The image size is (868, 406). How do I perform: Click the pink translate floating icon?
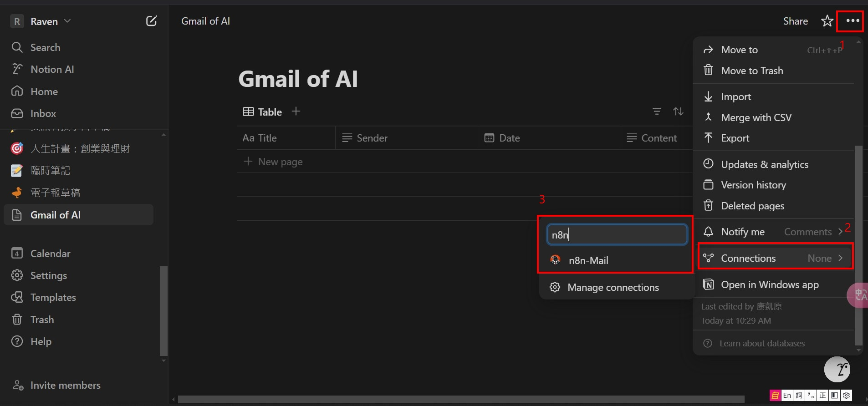[858, 295]
